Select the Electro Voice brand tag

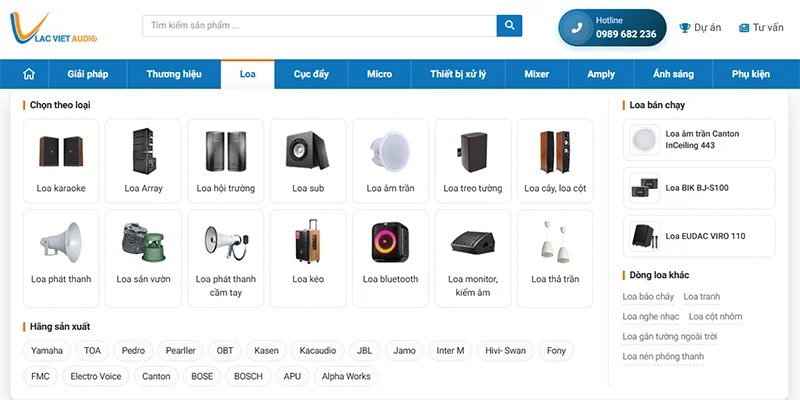click(96, 376)
